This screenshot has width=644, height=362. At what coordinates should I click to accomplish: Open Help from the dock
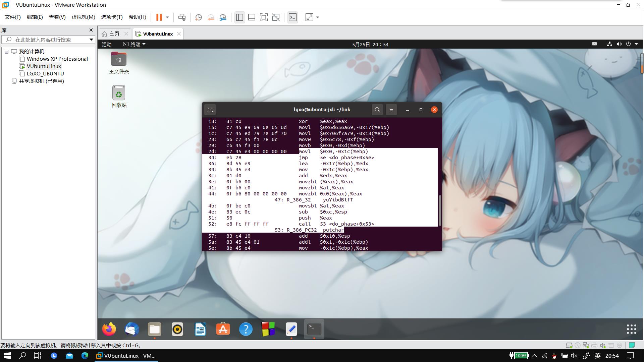246,329
